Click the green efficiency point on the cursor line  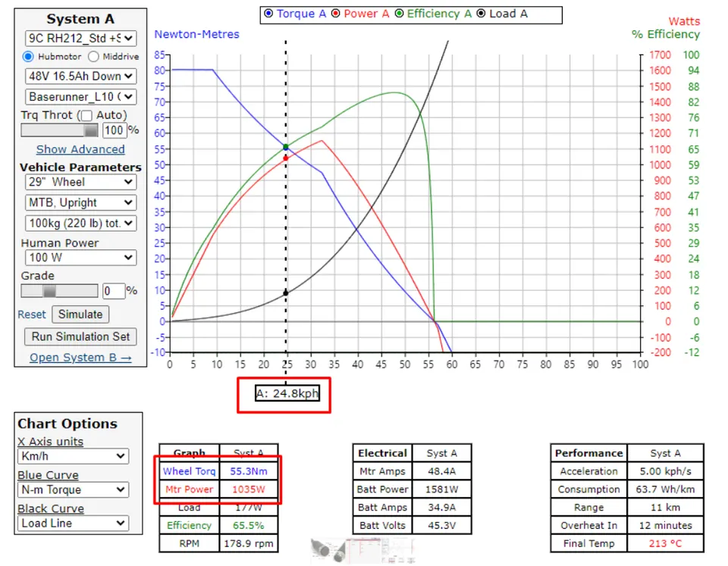[286, 147]
